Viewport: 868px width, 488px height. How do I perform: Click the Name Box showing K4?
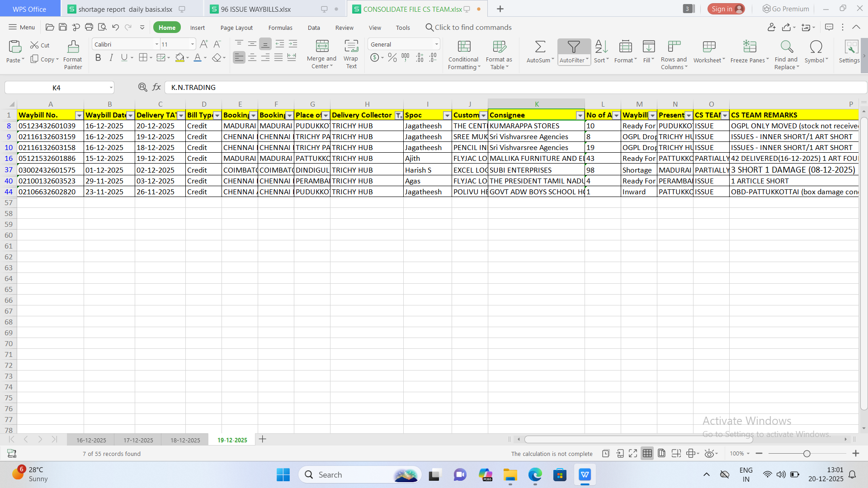(x=57, y=88)
